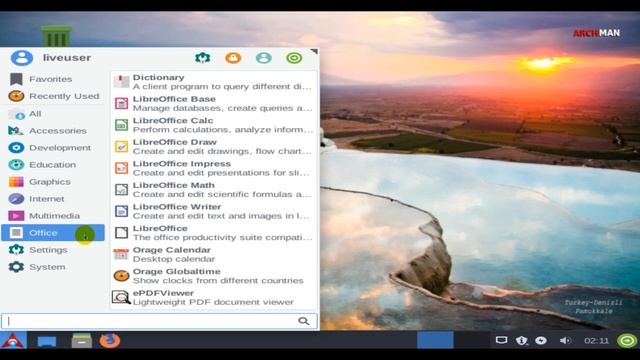Launch LibreOffice Writer

coord(213,211)
